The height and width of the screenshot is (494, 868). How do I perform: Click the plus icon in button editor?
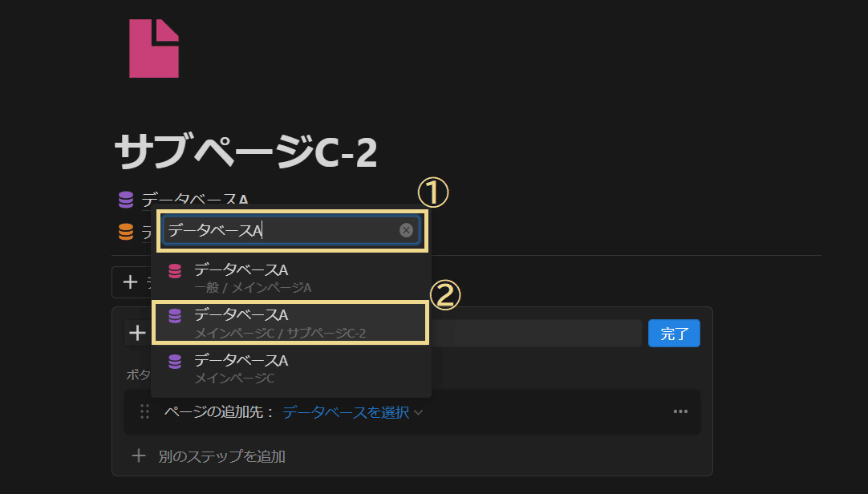tap(137, 333)
